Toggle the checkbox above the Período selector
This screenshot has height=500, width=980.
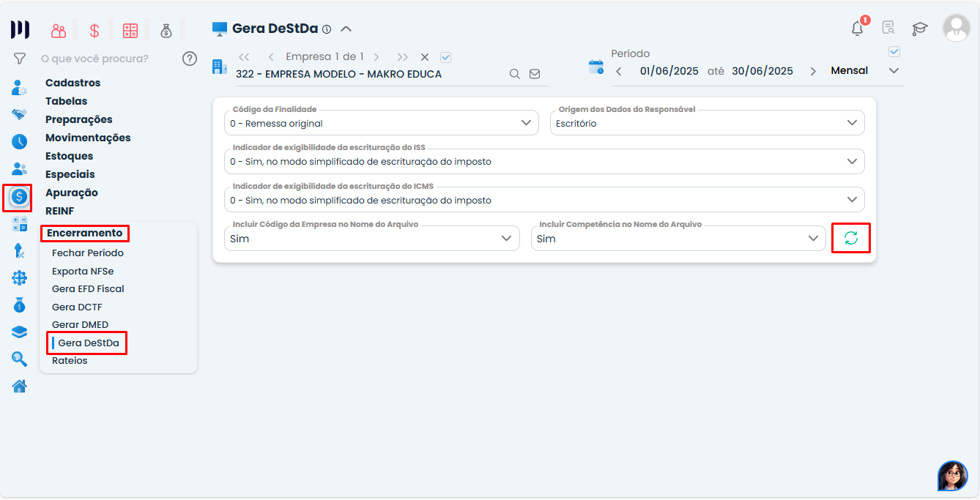coord(894,52)
